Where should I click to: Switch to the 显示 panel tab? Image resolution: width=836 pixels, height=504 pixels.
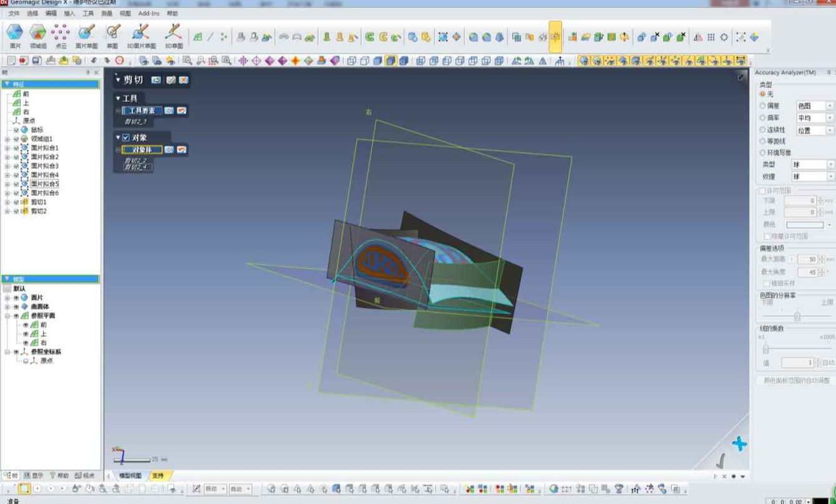pyautogui.click(x=34, y=475)
